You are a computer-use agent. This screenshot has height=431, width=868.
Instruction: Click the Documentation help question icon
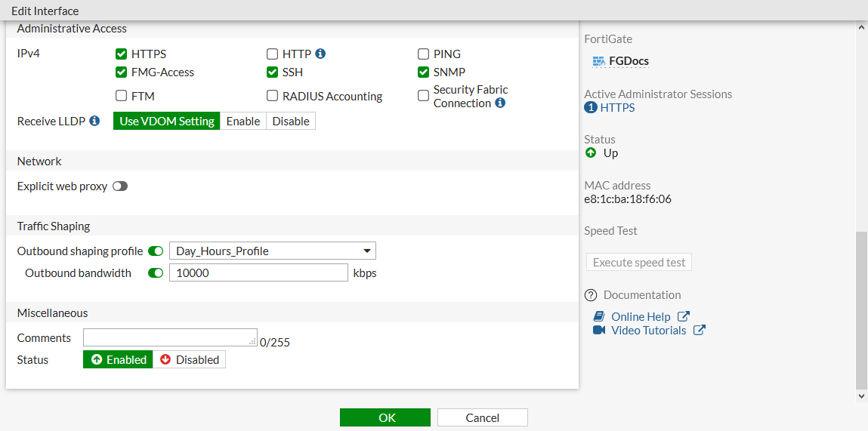point(591,294)
